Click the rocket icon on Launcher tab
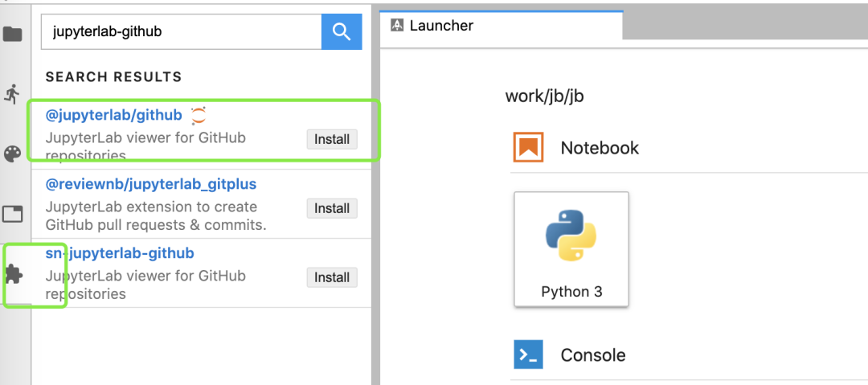The height and width of the screenshot is (385, 868). (396, 26)
